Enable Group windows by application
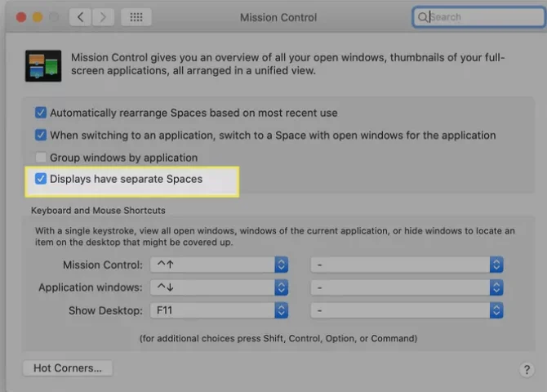The image size is (547, 392). click(x=41, y=158)
